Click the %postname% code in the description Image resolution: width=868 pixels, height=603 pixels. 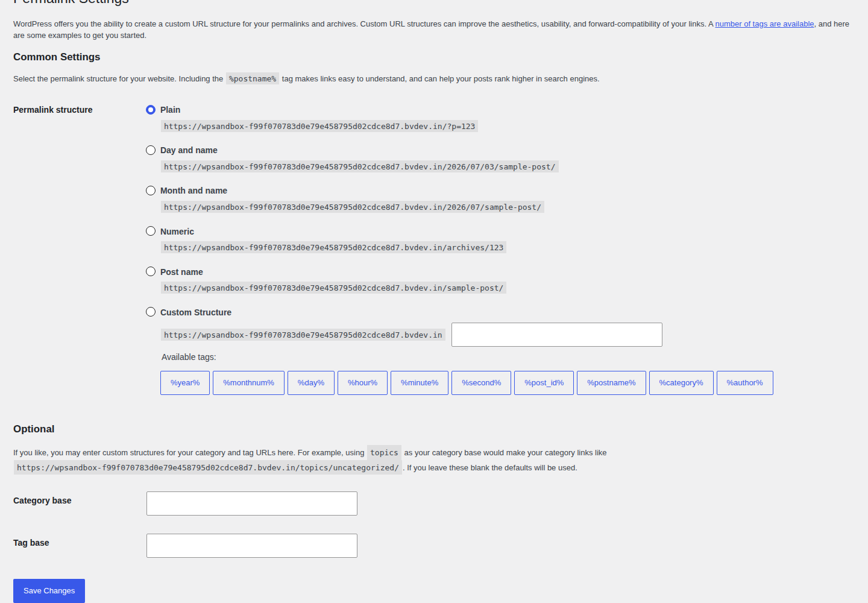(253, 79)
